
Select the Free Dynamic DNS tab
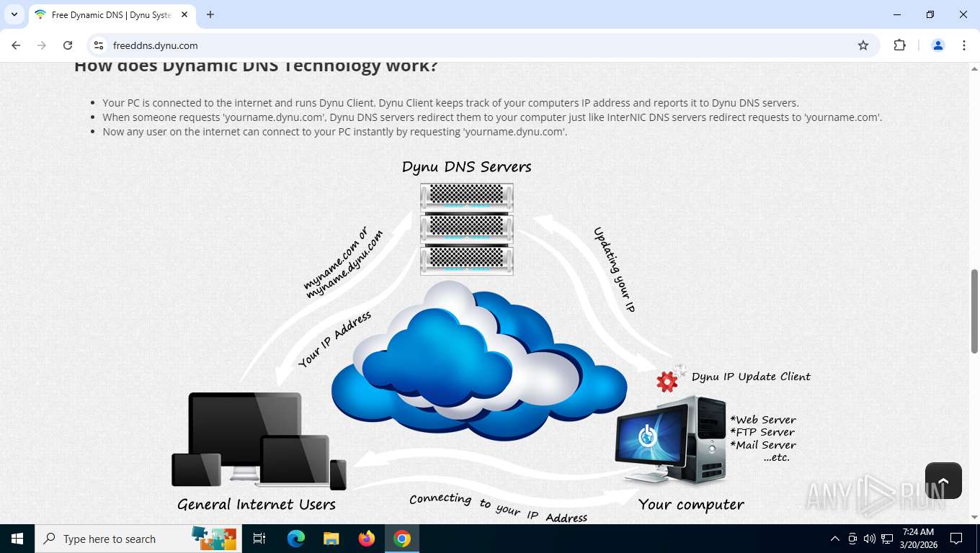[x=112, y=14]
